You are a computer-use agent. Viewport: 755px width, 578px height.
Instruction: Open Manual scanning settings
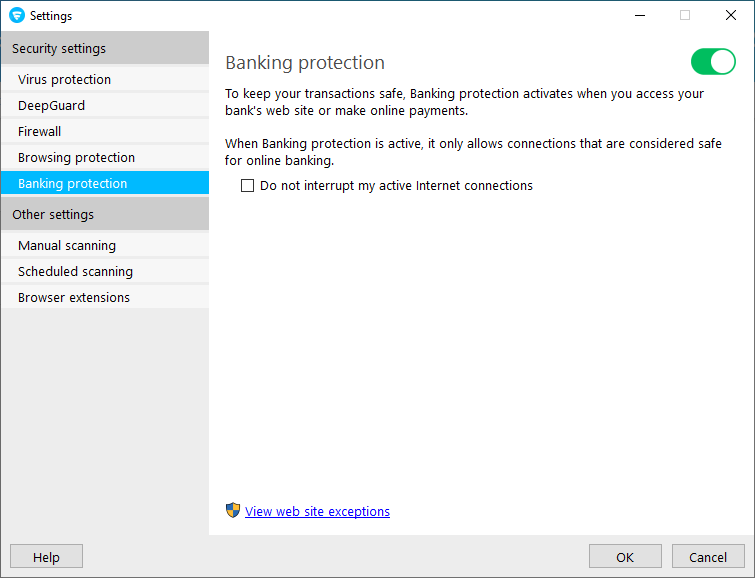[x=67, y=246]
